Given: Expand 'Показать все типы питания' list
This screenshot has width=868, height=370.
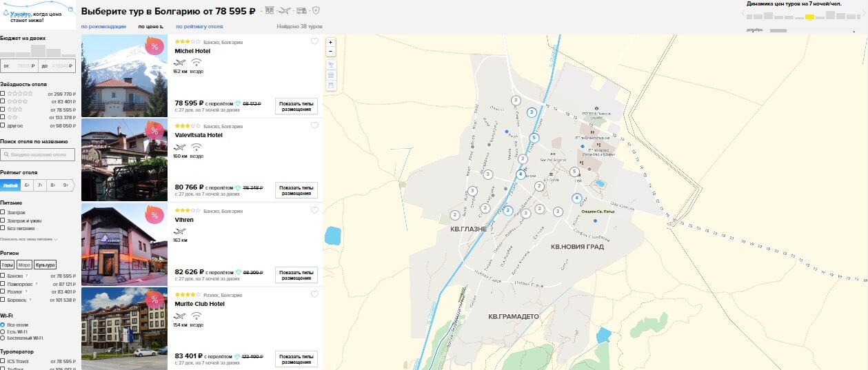Looking at the screenshot, I should [29, 239].
